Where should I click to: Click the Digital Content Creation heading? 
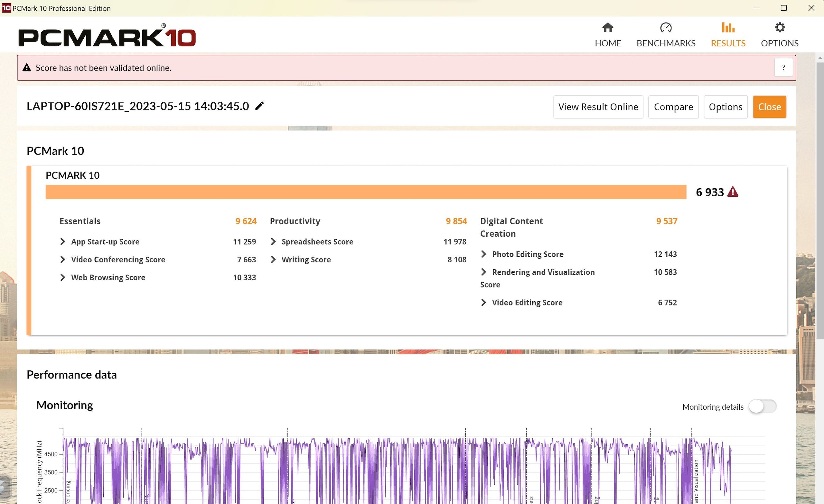511,228
